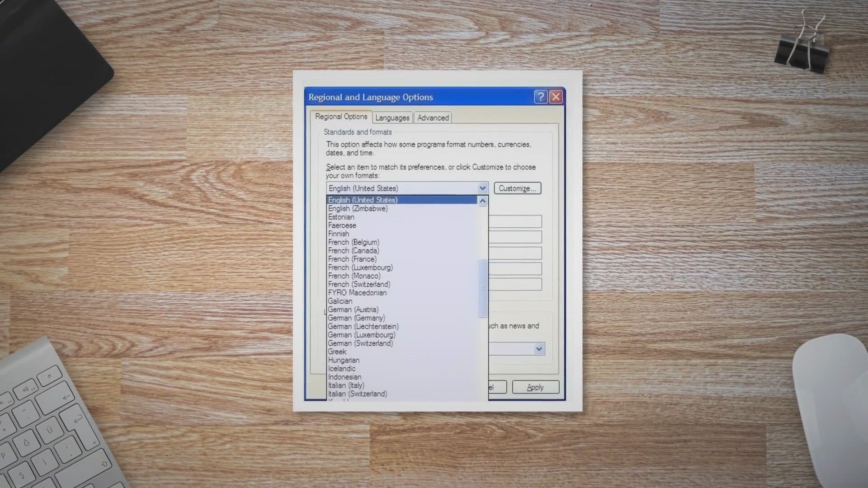Select Hungarian from the list
Viewport: 868px width, 488px height.
[344, 360]
